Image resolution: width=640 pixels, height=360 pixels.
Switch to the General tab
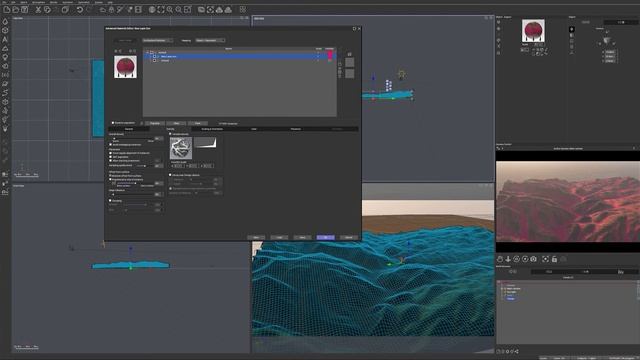click(x=129, y=129)
